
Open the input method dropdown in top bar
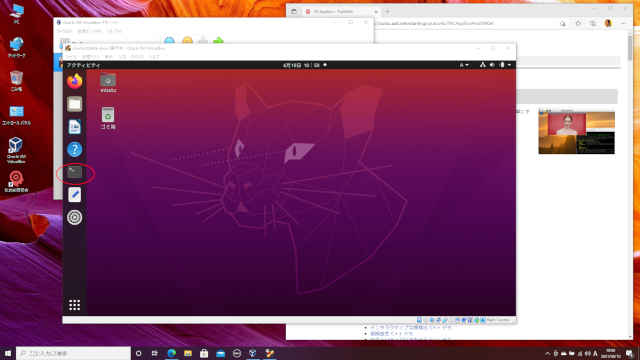(464, 65)
